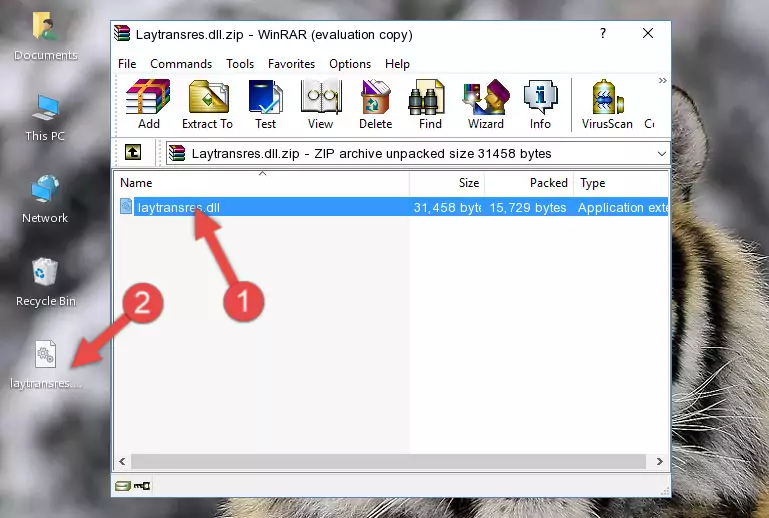Sort files by the Size column
The width and height of the screenshot is (769, 518).
pos(447,182)
